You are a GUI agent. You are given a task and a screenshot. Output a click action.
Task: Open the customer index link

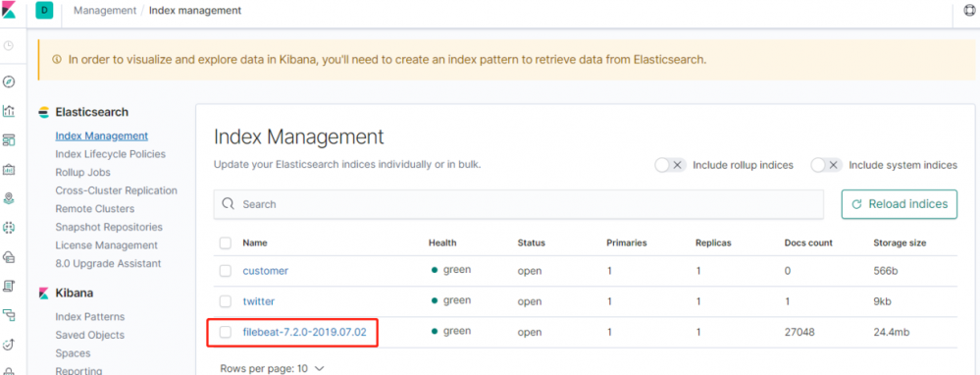(266, 271)
